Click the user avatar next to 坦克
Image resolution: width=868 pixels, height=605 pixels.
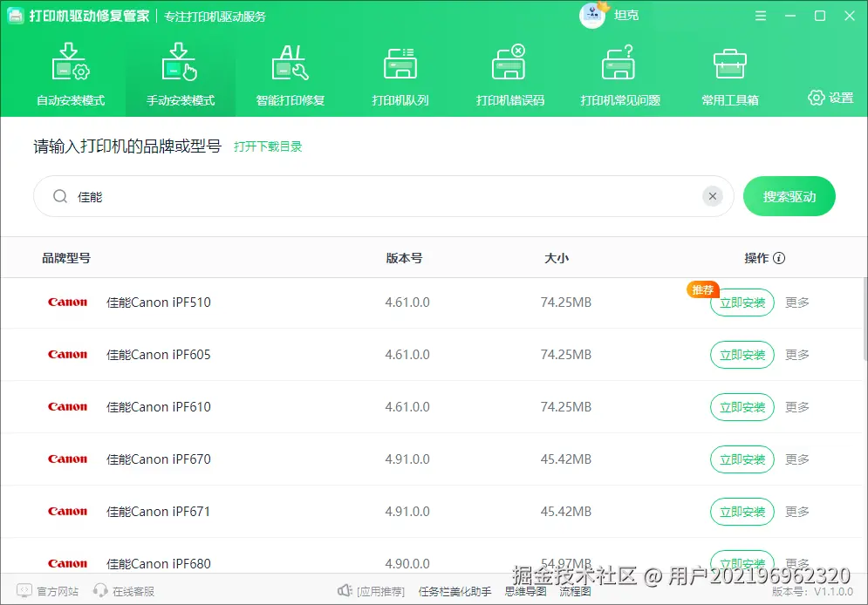[591, 16]
